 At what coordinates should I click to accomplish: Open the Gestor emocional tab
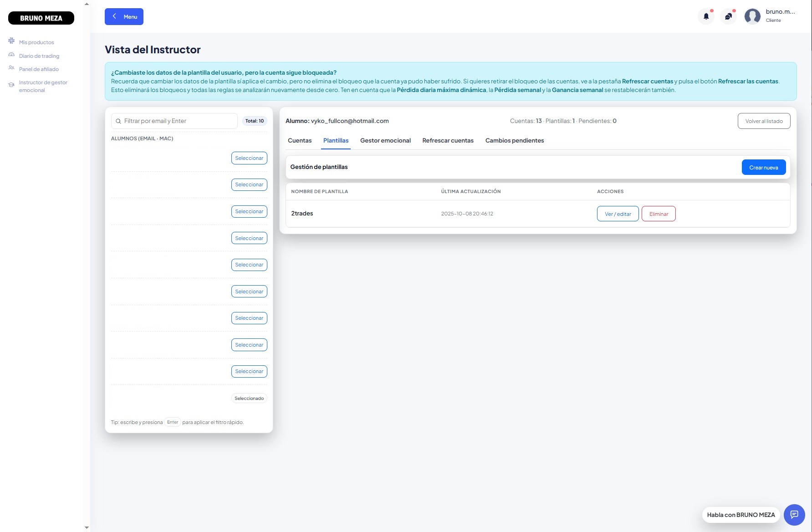click(385, 141)
